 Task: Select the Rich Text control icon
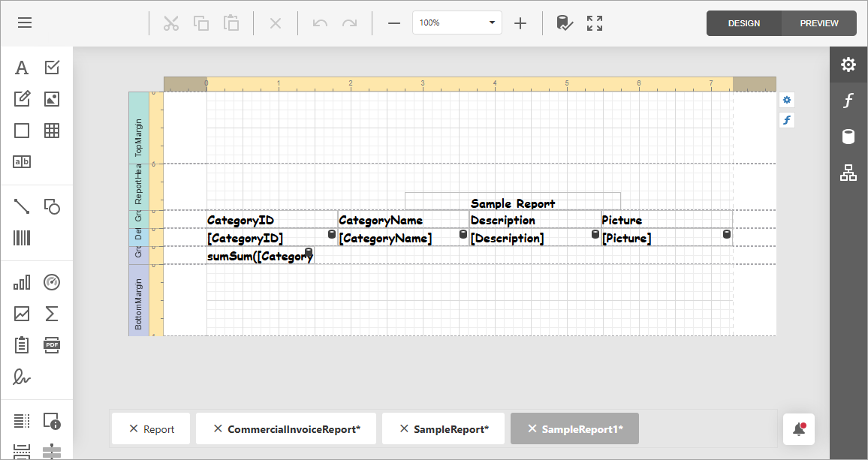pos(22,99)
